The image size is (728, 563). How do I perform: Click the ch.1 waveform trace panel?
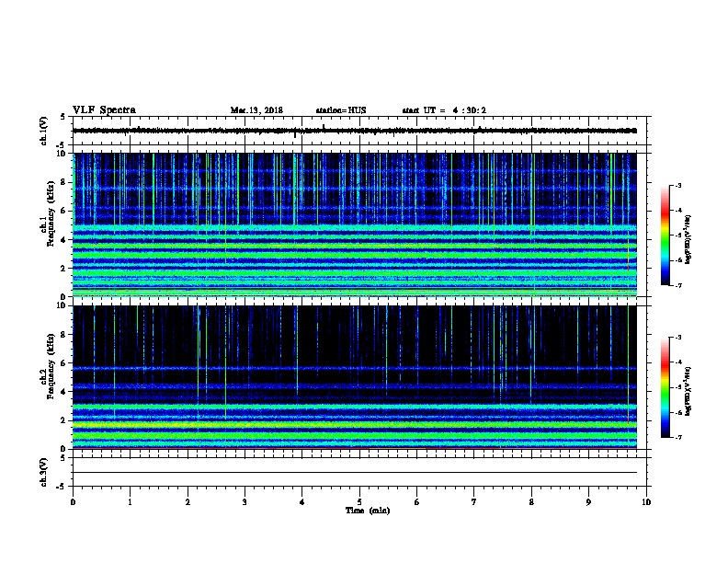point(361,131)
